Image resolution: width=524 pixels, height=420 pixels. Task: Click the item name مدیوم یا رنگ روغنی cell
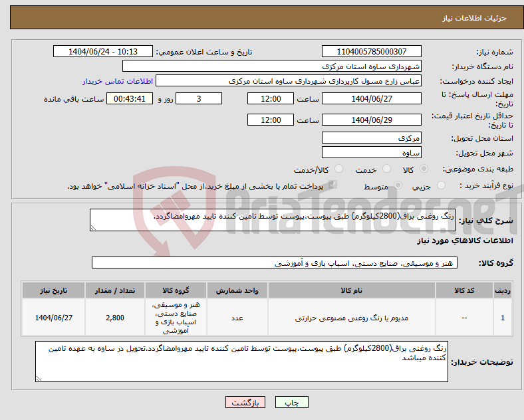coord(352,318)
